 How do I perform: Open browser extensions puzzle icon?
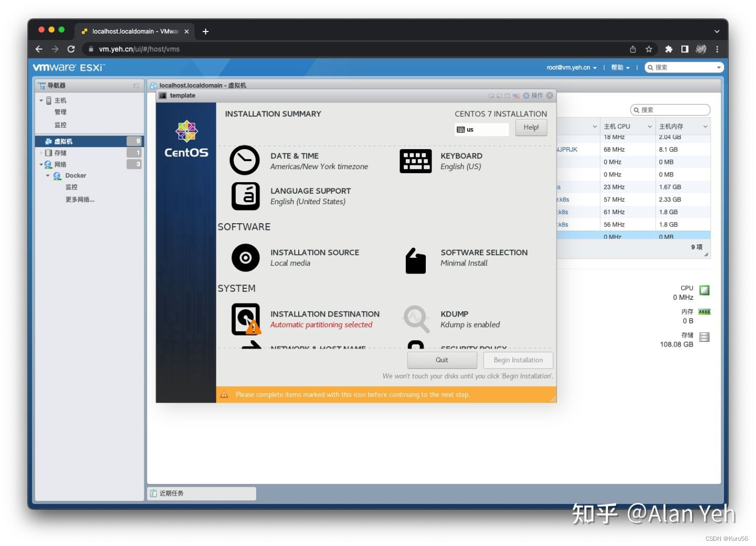click(x=668, y=49)
